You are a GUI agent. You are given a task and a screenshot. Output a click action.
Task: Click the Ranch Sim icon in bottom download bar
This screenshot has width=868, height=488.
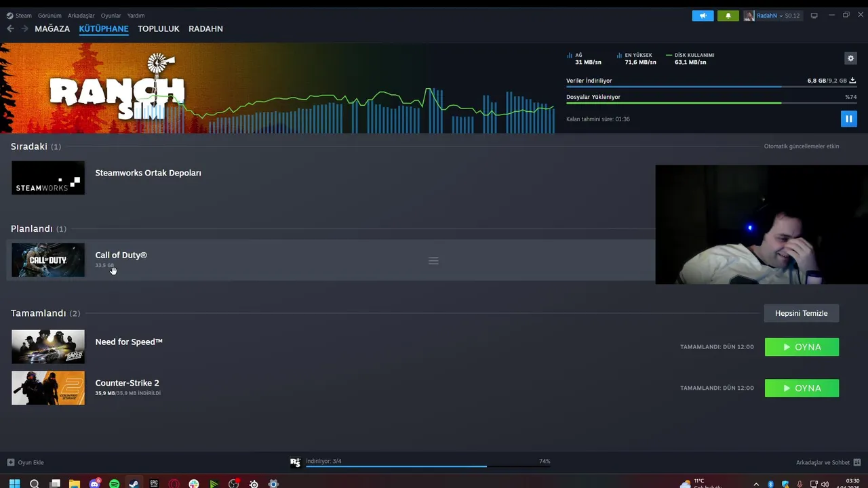pos(295,462)
